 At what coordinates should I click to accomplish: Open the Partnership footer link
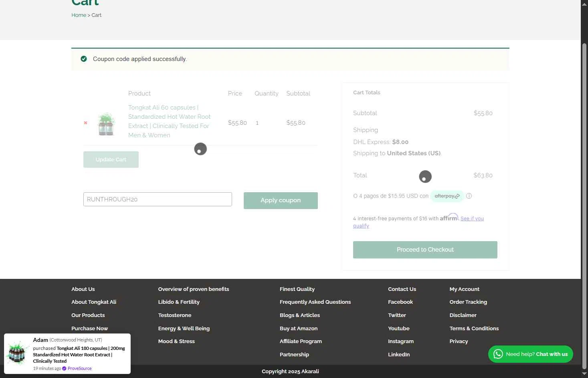(294, 354)
